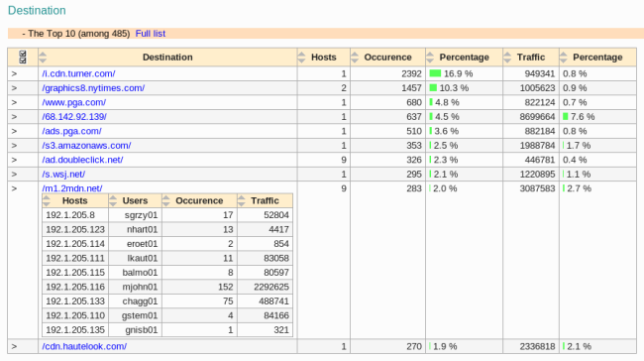Sort nested table by Occurence arrows
Screen dimensions: 644x361
point(165,201)
